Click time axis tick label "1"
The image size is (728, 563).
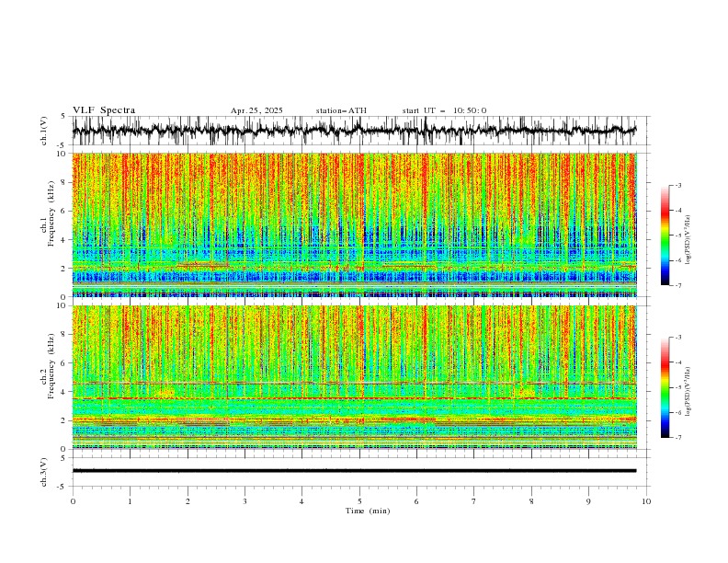130,501
